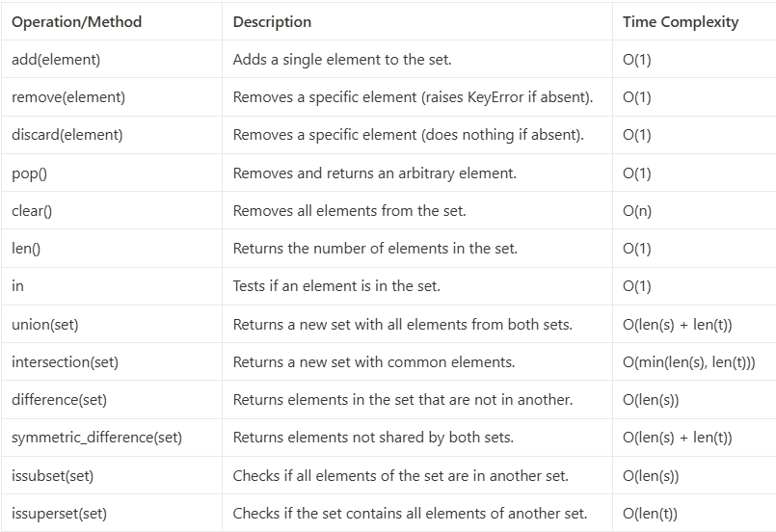Image resolution: width=776 pixels, height=532 pixels.
Task: Click 'Removes and returns an arbitrary element' description
Action: pyautogui.click(x=375, y=173)
